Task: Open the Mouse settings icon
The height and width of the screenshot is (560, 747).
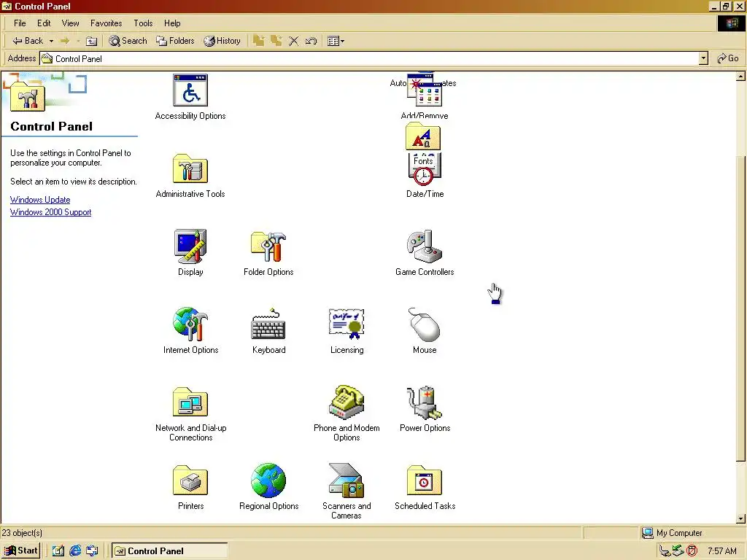Action: (425, 324)
